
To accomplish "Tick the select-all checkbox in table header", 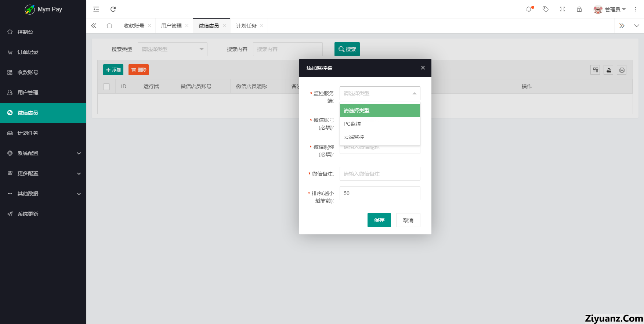I will point(106,87).
